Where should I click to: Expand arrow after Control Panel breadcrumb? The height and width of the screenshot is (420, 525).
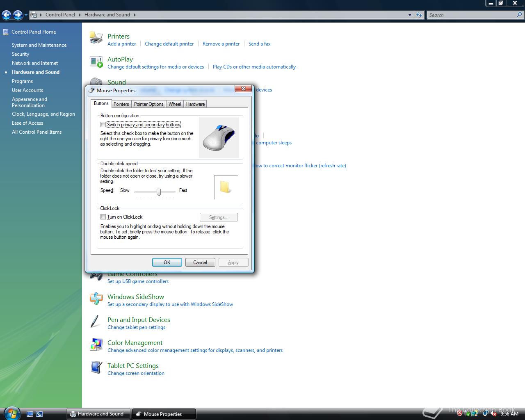(x=80, y=15)
